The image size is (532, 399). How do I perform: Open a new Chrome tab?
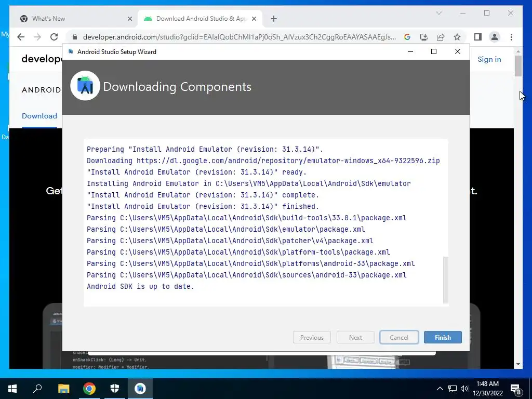(274, 19)
